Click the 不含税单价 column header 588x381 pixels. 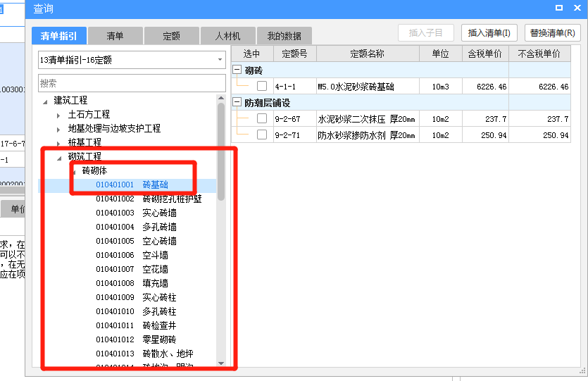point(539,54)
